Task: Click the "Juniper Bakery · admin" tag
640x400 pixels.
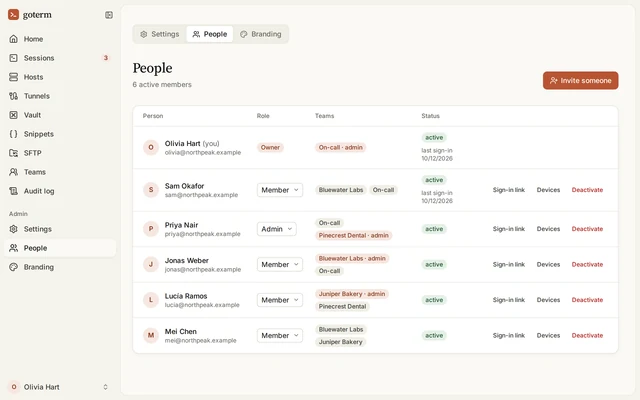Action: [x=352, y=294]
